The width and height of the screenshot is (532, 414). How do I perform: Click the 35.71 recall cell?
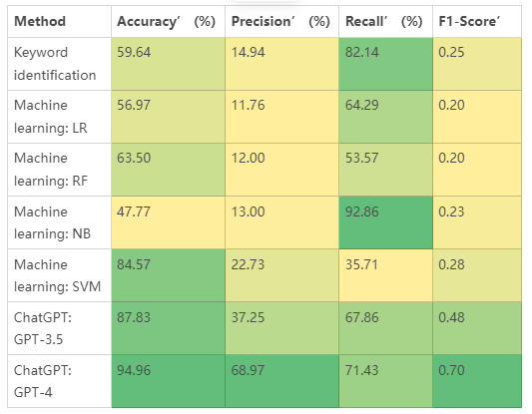point(385,275)
